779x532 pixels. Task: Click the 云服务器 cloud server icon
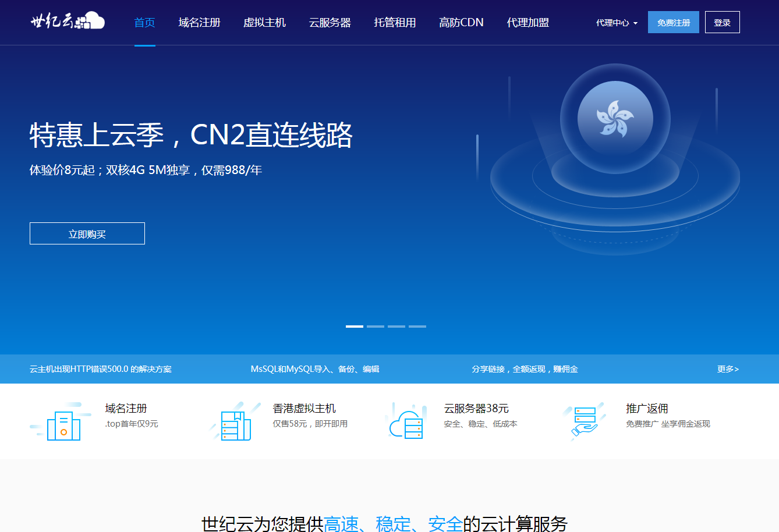click(407, 422)
